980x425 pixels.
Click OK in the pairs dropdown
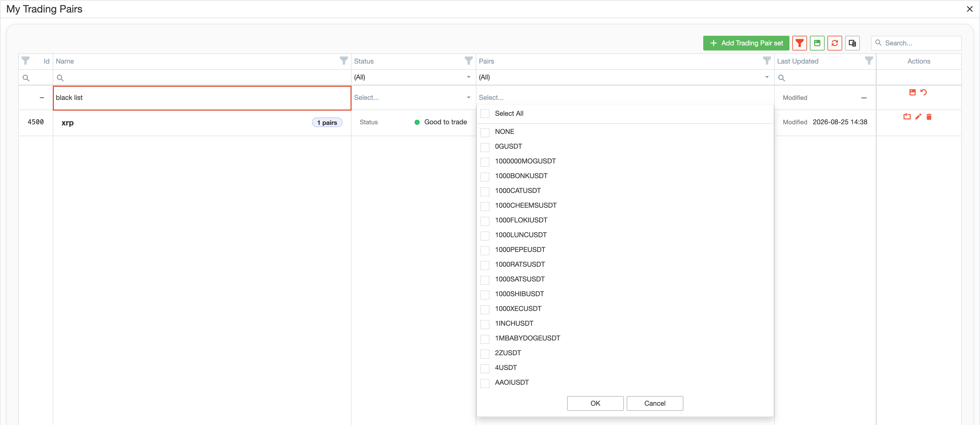coord(595,403)
